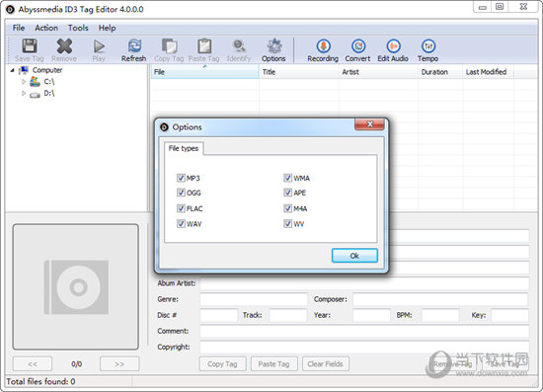
Task: Click the bottom Paste Tag button
Action: click(x=273, y=364)
